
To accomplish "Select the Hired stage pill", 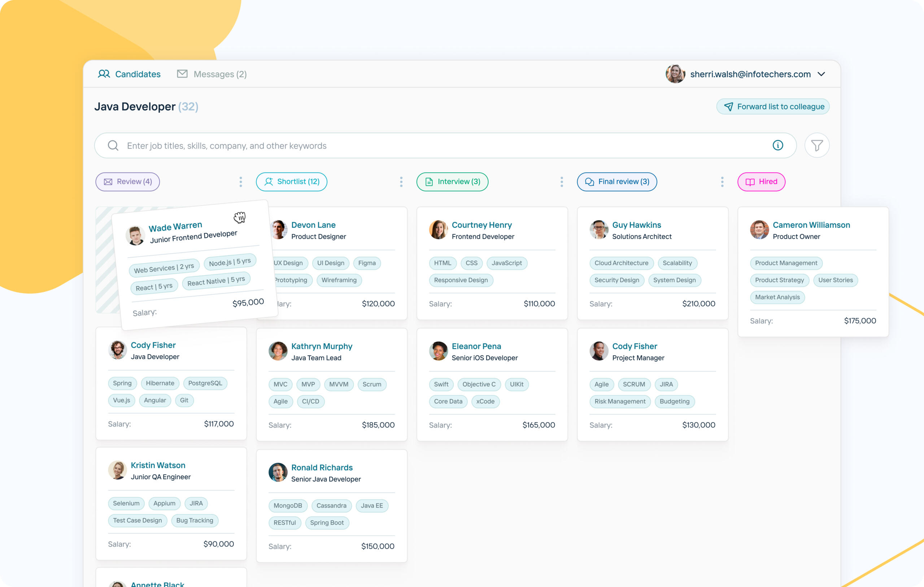I will (761, 182).
